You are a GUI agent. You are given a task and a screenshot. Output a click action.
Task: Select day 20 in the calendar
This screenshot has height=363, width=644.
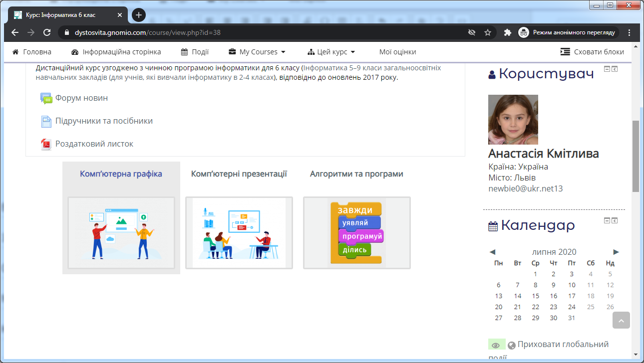499,307
